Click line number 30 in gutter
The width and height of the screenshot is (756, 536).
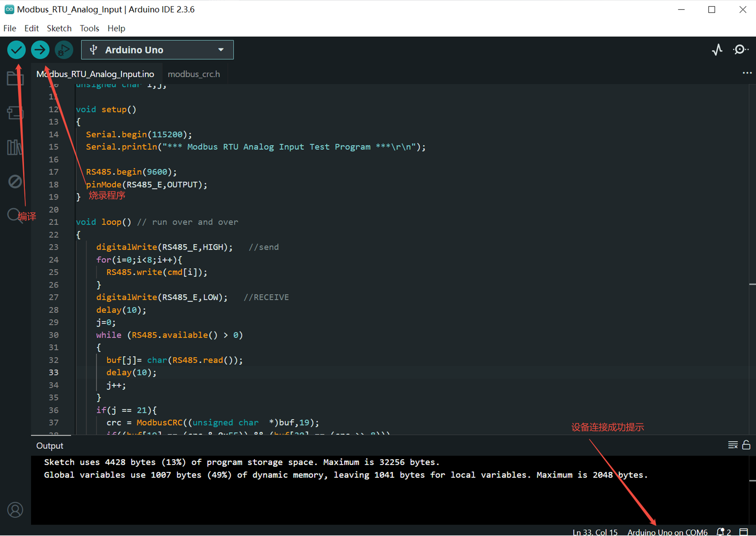(x=53, y=335)
